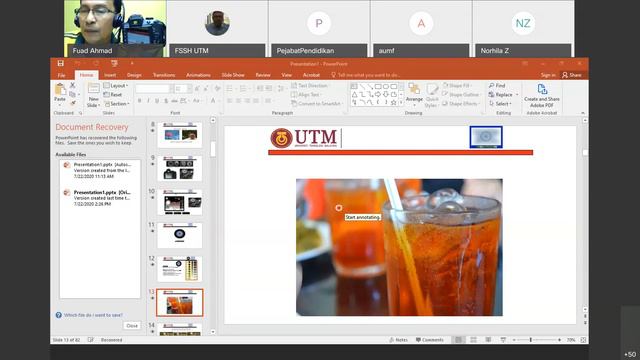Toggle Strikethrough formatting

(174, 100)
